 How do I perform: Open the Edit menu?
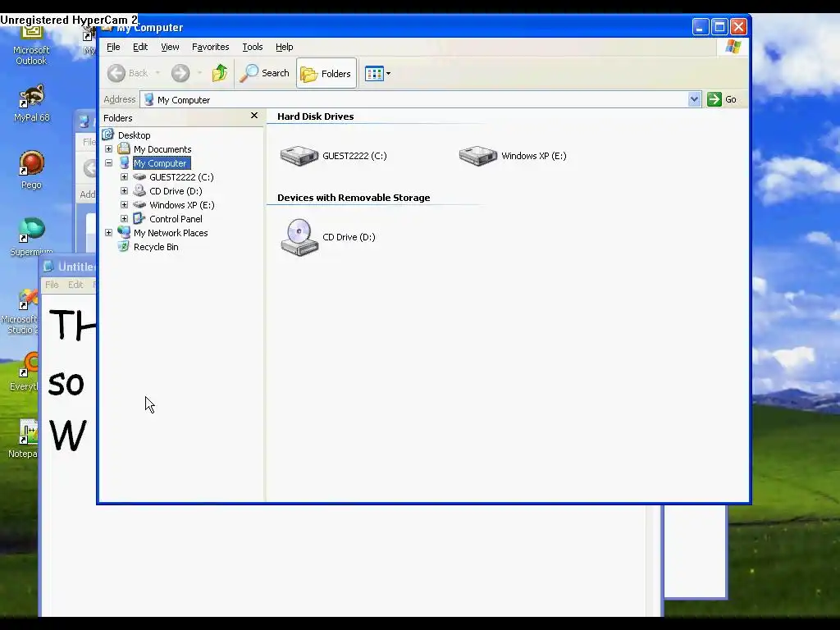coord(140,47)
